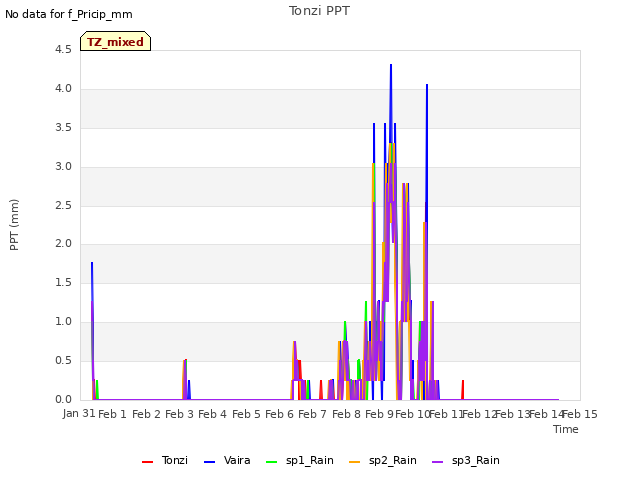Click the 'No data for f_Pricip_mm' message

(x=69, y=14)
